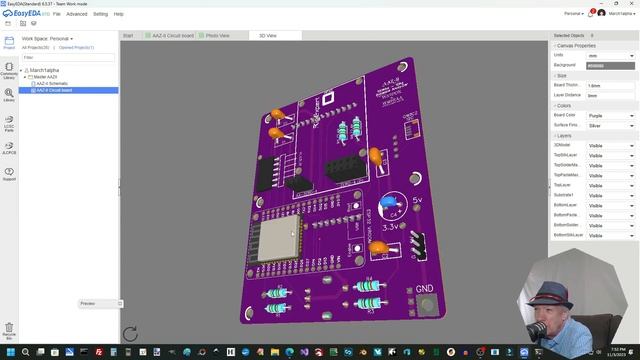Open the TopLayer visibility dropdown
640x360 pixels.
pos(610,186)
